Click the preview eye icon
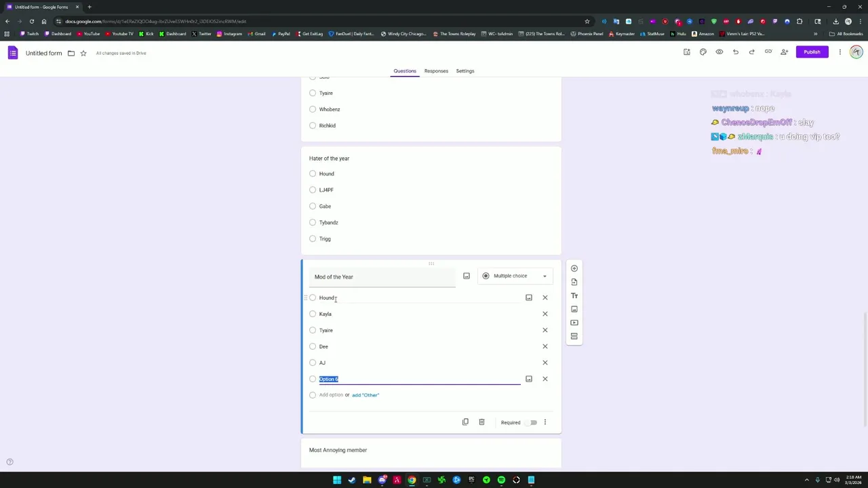The height and width of the screenshot is (488, 868). click(x=719, y=52)
